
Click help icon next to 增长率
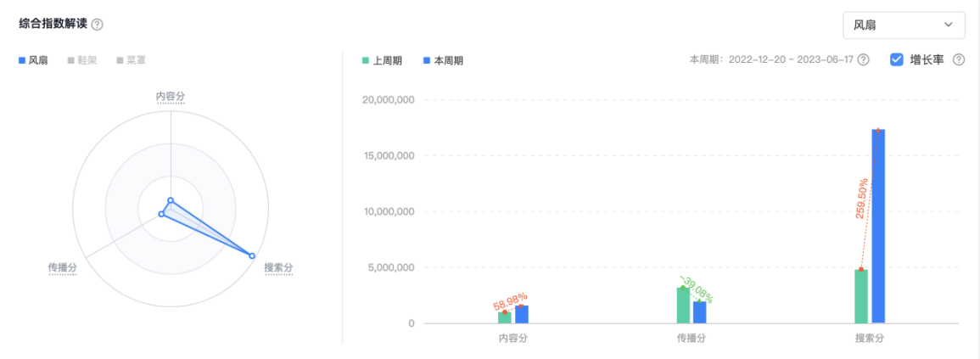pos(960,60)
